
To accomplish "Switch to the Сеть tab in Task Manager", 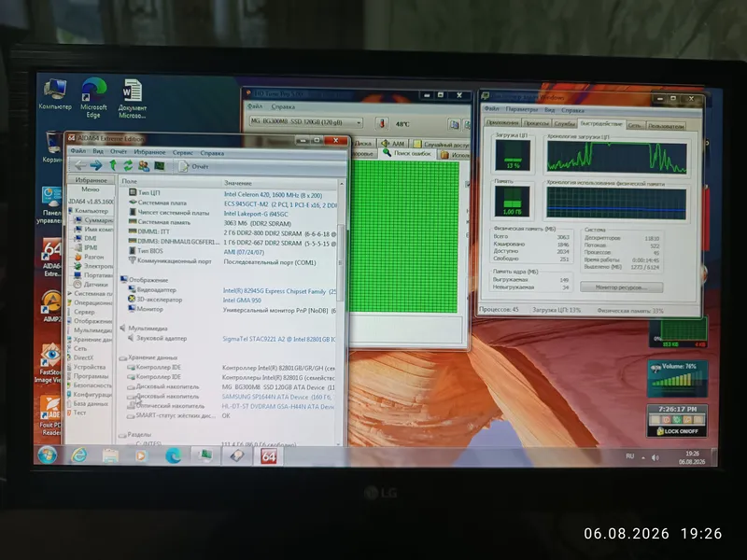I will tap(634, 125).
